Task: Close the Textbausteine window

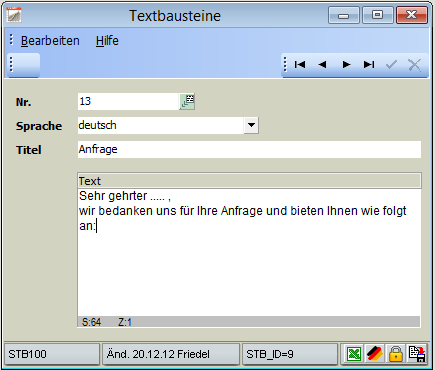Action: click(x=412, y=15)
